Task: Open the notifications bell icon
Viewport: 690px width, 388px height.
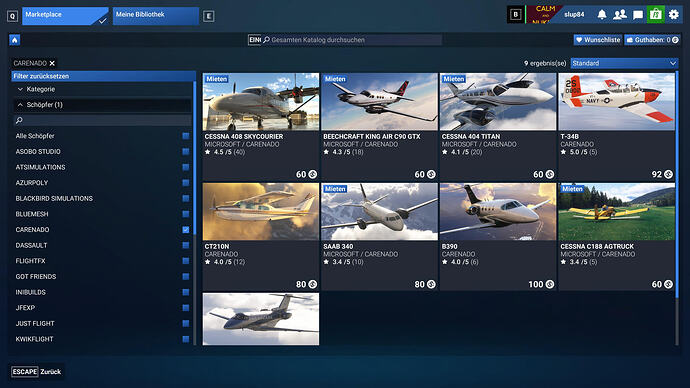Action: (602, 15)
